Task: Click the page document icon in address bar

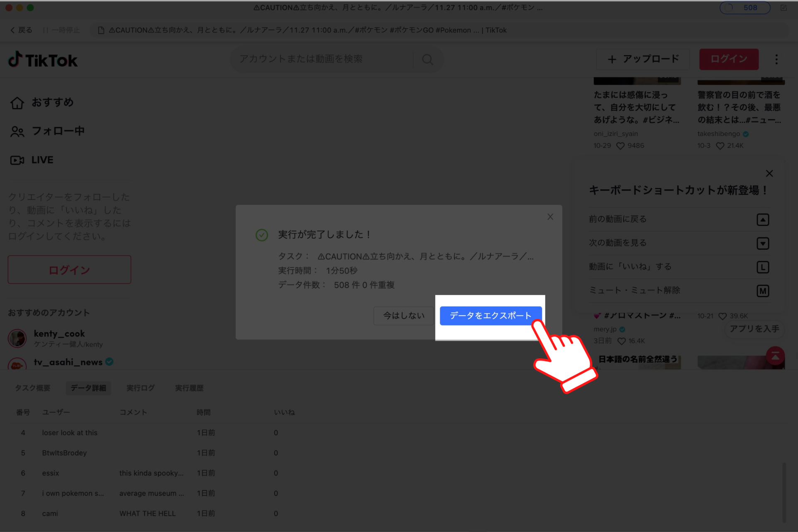Action: 101,30
